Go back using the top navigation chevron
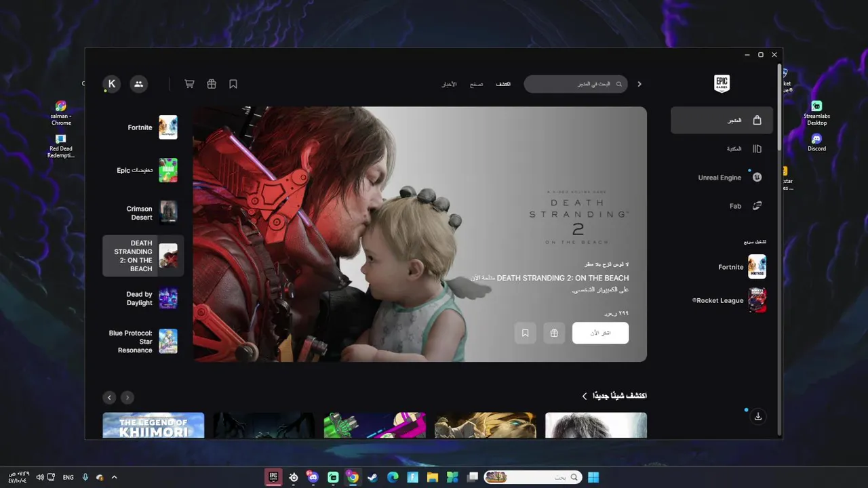Screen dimensions: 868x488 (639, 84)
